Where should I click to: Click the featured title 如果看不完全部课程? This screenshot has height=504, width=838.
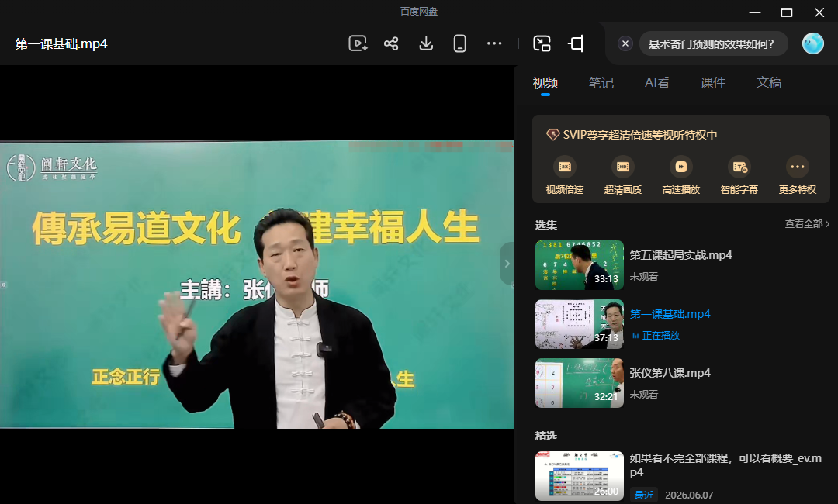(725, 465)
